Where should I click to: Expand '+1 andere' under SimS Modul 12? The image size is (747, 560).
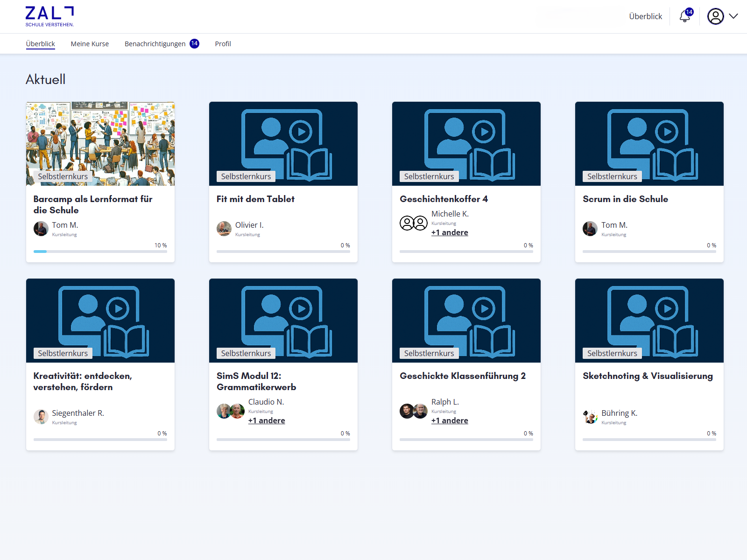tap(267, 420)
